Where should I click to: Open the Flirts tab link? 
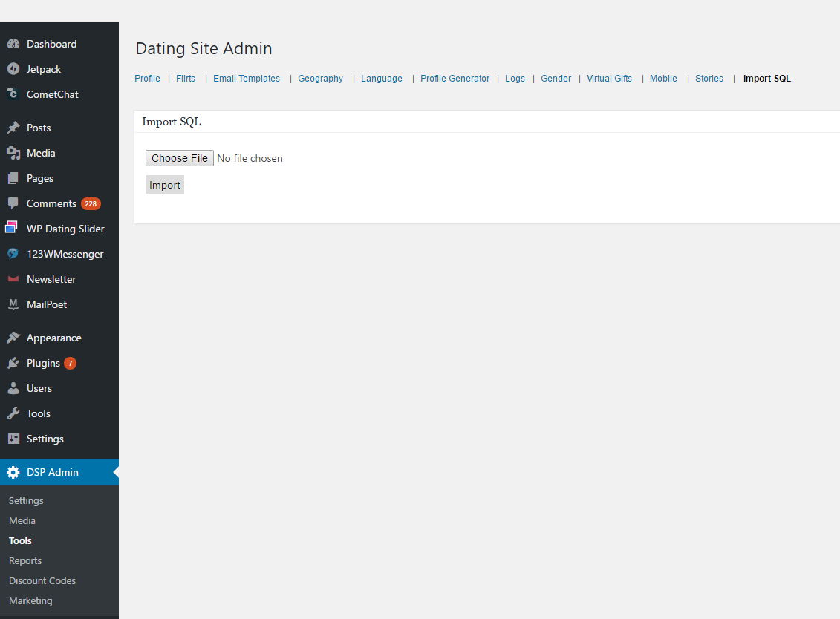pyautogui.click(x=186, y=78)
